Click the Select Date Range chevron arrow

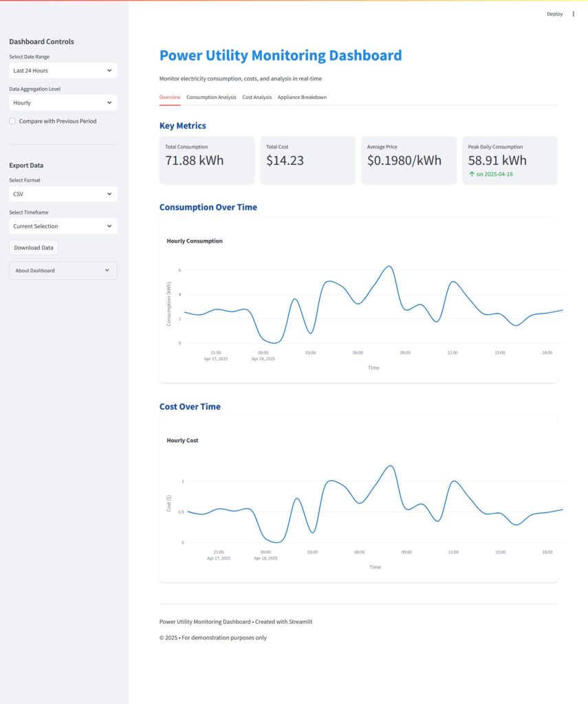click(109, 70)
